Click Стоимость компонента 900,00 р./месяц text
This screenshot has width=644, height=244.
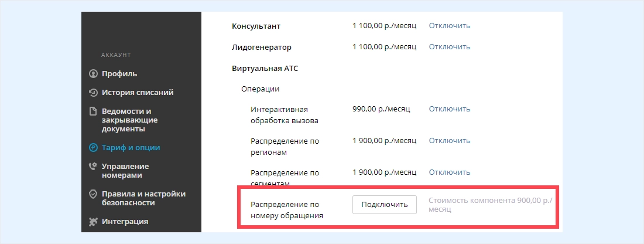(491, 205)
